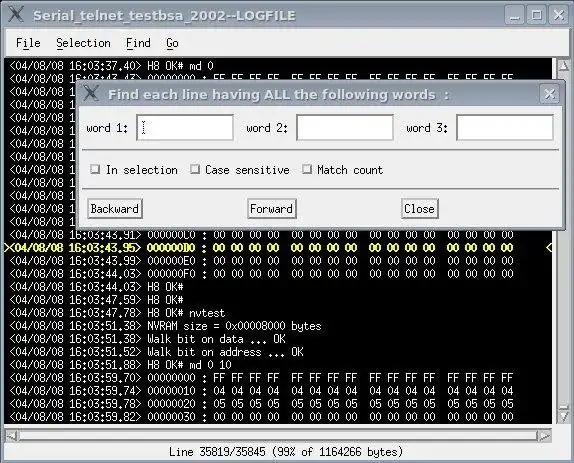Screen dimensions: 574x463
Task: Toggle the Case sensitive checkbox
Action: coord(195,169)
